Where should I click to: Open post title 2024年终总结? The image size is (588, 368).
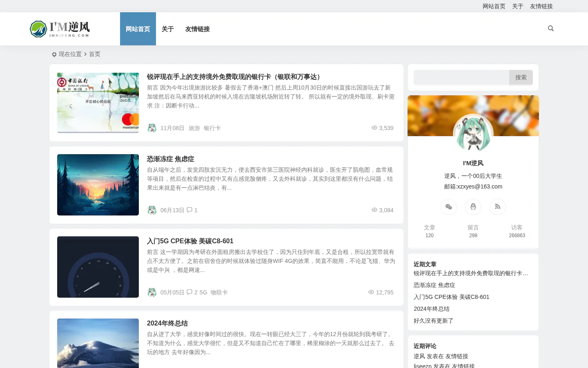pos(167,323)
